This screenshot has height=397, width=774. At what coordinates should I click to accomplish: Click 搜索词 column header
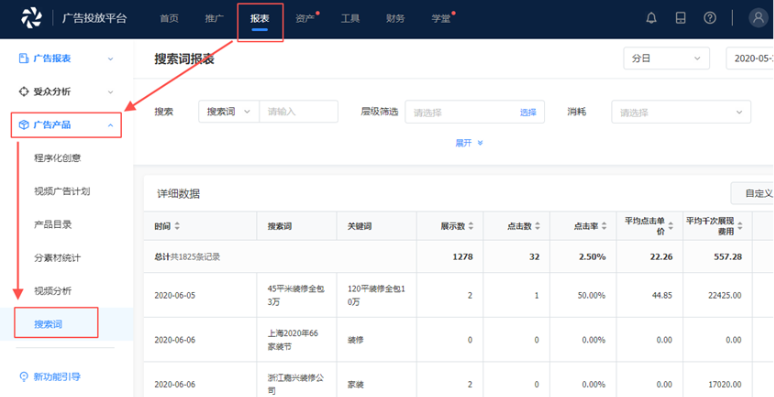click(x=280, y=226)
